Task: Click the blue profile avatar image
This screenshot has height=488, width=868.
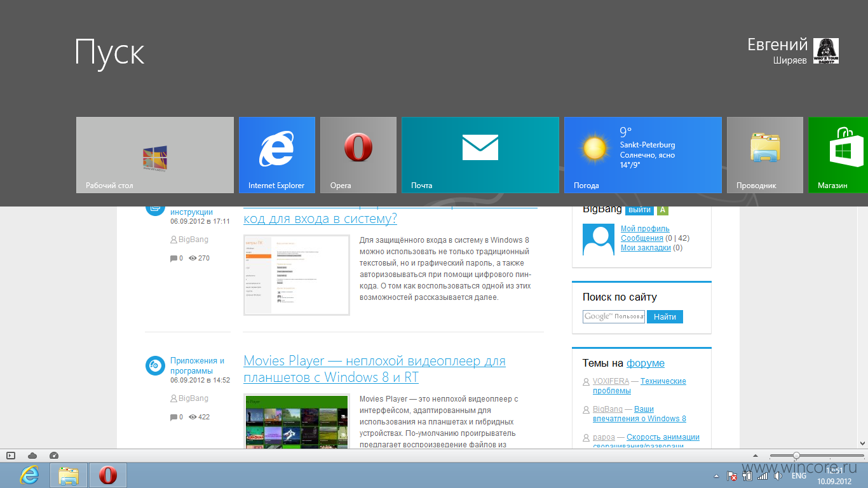Action: pos(599,240)
